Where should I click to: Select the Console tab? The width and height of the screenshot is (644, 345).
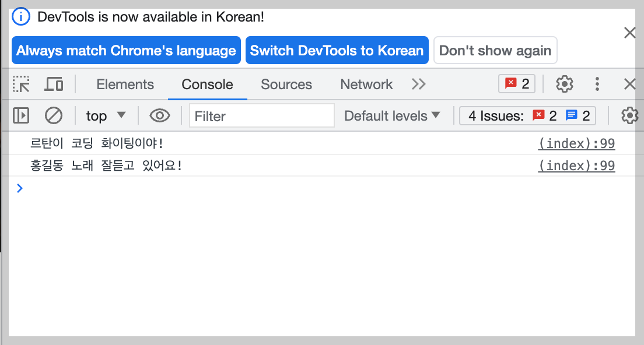click(208, 84)
